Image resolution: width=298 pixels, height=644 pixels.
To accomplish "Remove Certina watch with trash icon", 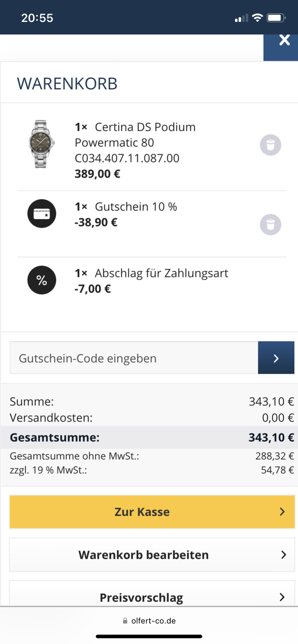I will tap(271, 145).
